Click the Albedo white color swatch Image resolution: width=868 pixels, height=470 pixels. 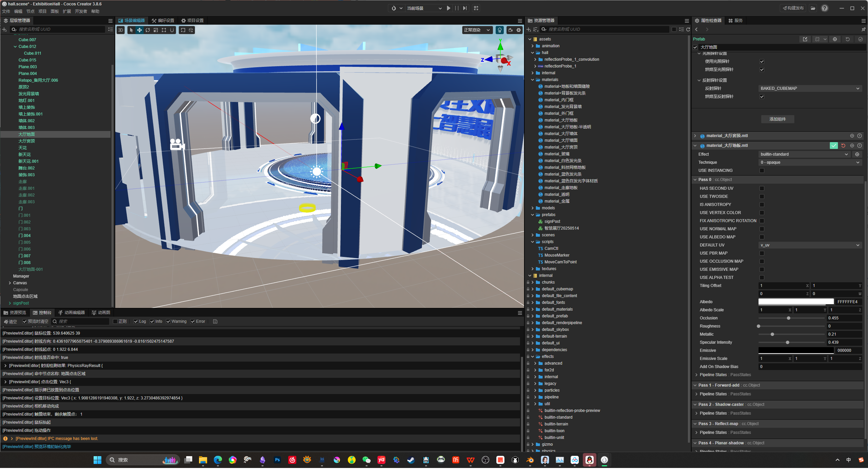(x=795, y=302)
